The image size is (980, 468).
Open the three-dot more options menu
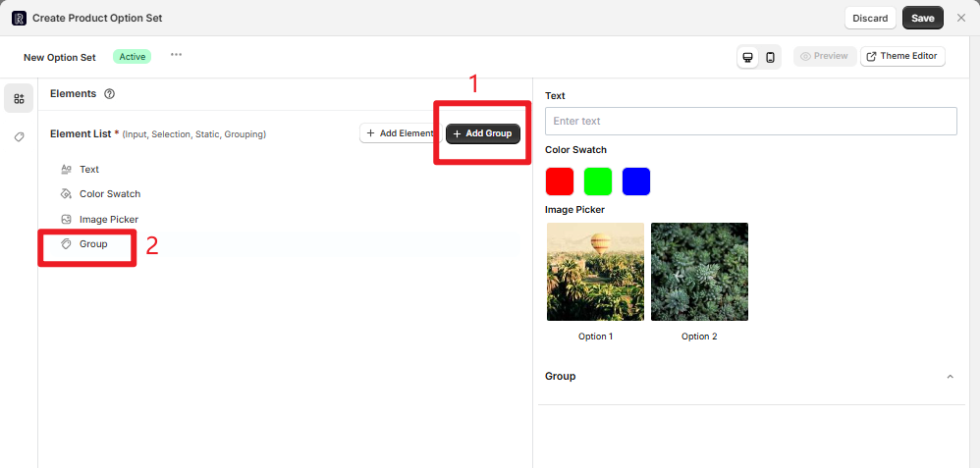click(176, 55)
